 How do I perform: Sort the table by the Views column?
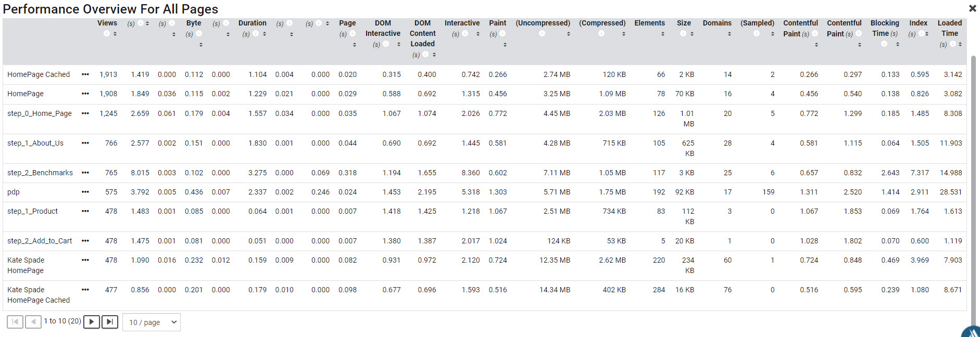pos(115,34)
